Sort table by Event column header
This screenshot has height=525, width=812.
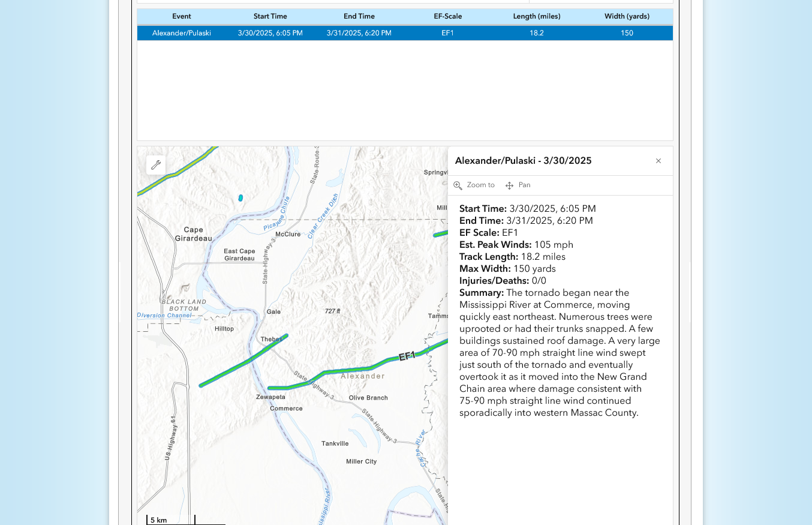182,16
